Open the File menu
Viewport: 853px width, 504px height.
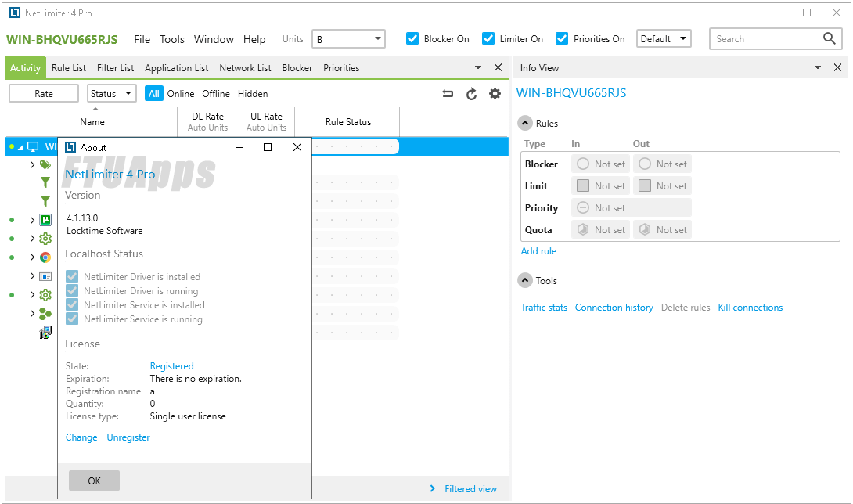pos(142,39)
